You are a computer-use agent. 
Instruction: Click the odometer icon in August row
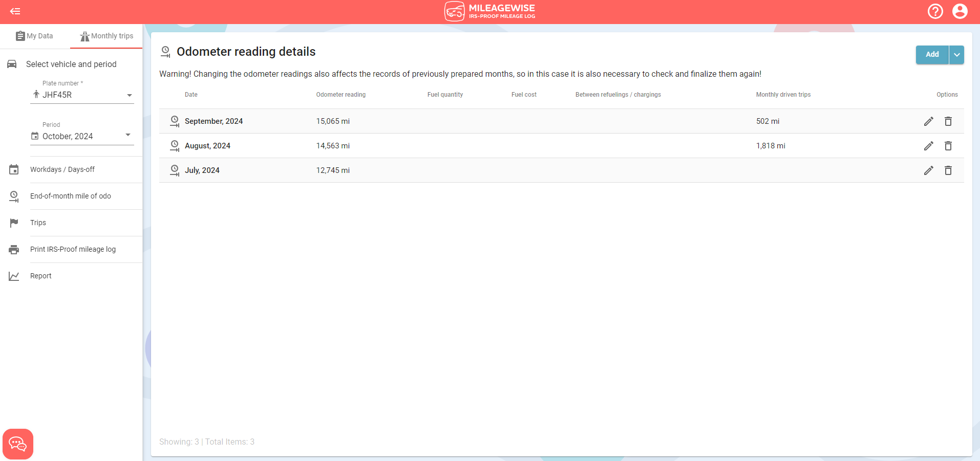click(x=175, y=146)
